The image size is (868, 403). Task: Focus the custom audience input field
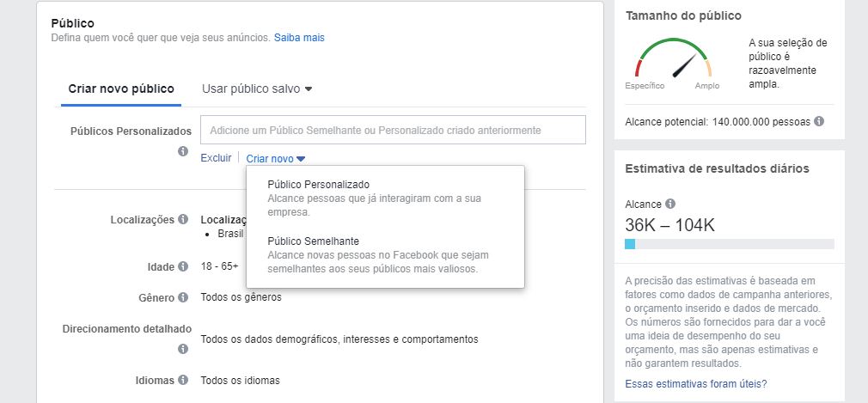coord(393,130)
